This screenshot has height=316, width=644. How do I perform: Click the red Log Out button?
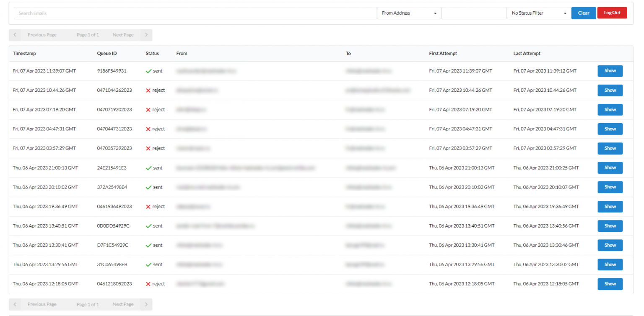pyautogui.click(x=612, y=13)
